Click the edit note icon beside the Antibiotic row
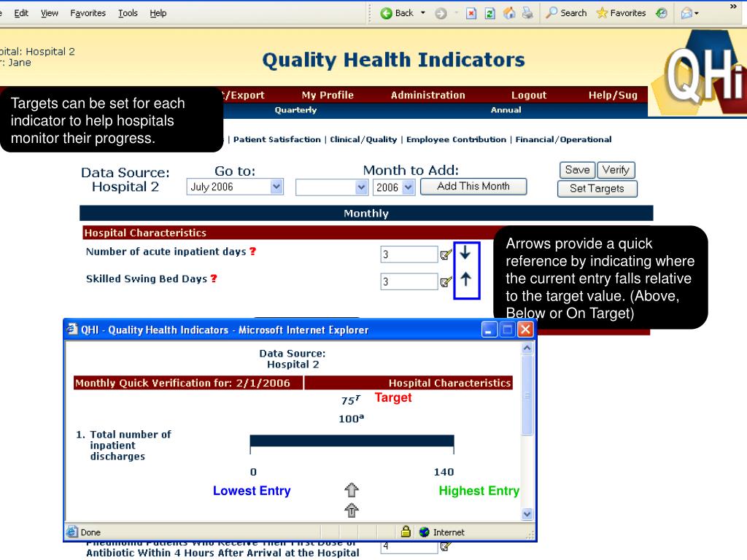Image resolution: width=747 pixels, height=560 pixels. 446,547
